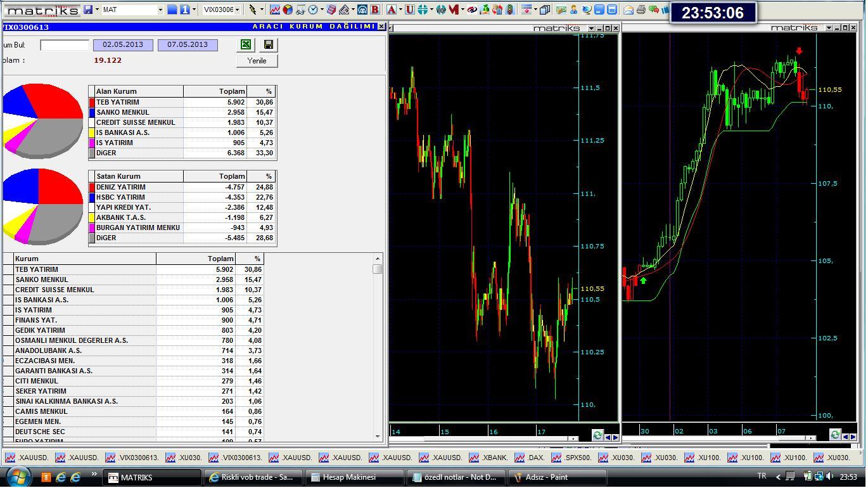The image size is (868, 488).
Task: Click the yellow lightning bolt icon
Action: pyautogui.click(x=253, y=10)
